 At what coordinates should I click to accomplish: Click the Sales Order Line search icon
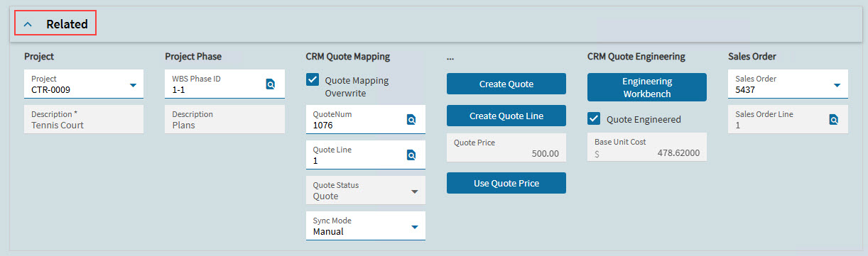(x=834, y=119)
